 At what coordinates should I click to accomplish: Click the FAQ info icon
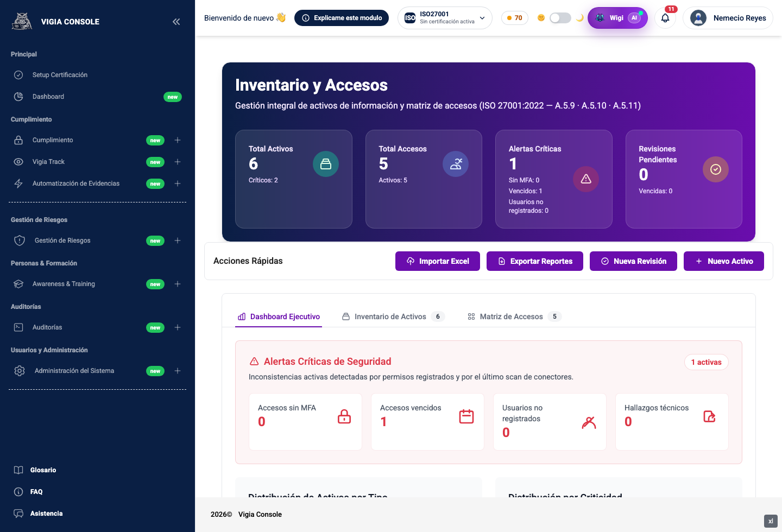tap(18, 492)
